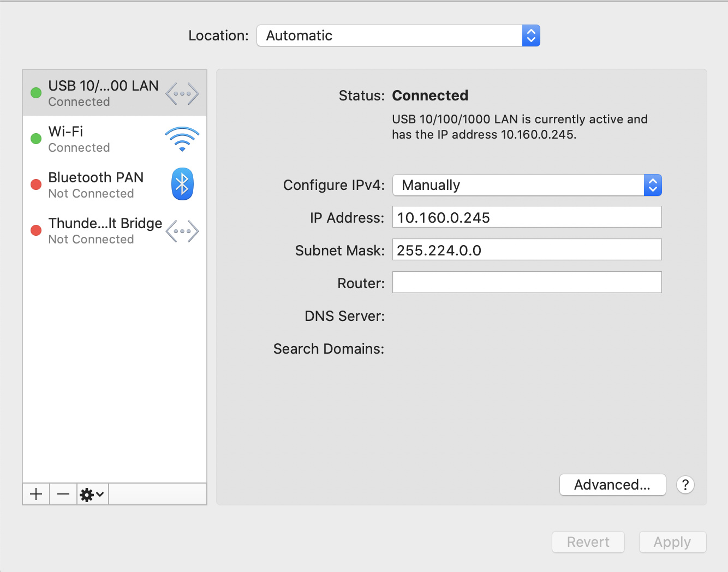
Task: Open the gear action menu below the services list
Action: point(92,494)
